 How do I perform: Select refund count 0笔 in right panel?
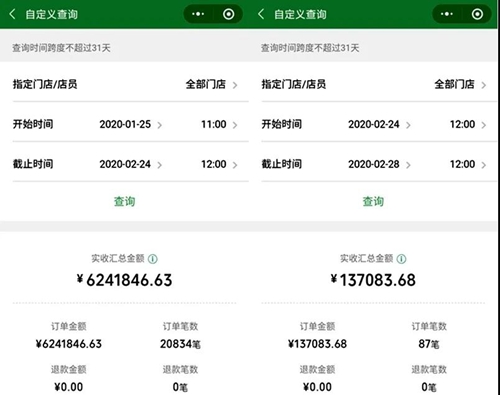point(429,387)
